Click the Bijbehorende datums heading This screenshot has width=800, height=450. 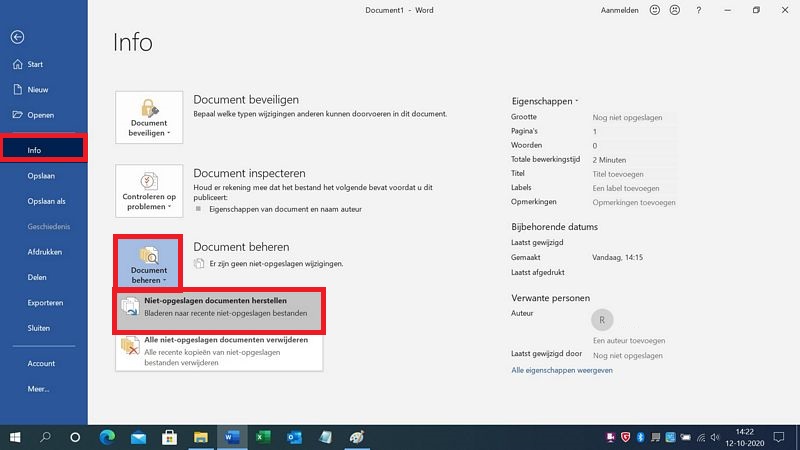coord(555,227)
